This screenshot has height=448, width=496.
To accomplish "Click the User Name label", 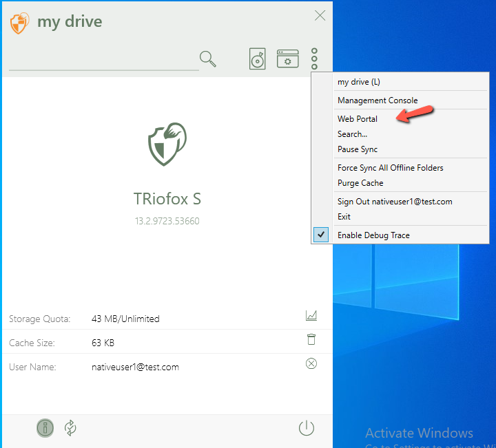I will (x=32, y=367).
